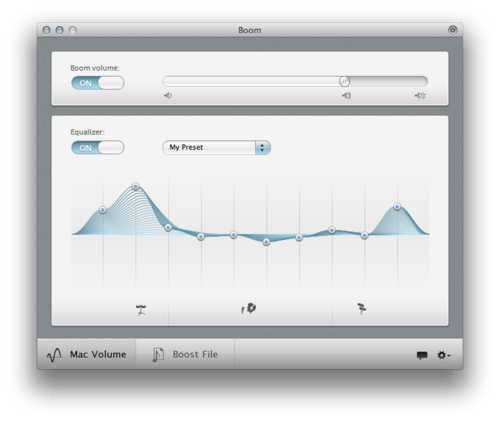Click the Boom volume slider knob
The image size is (500, 421).
pyautogui.click(x=344, y=81)
